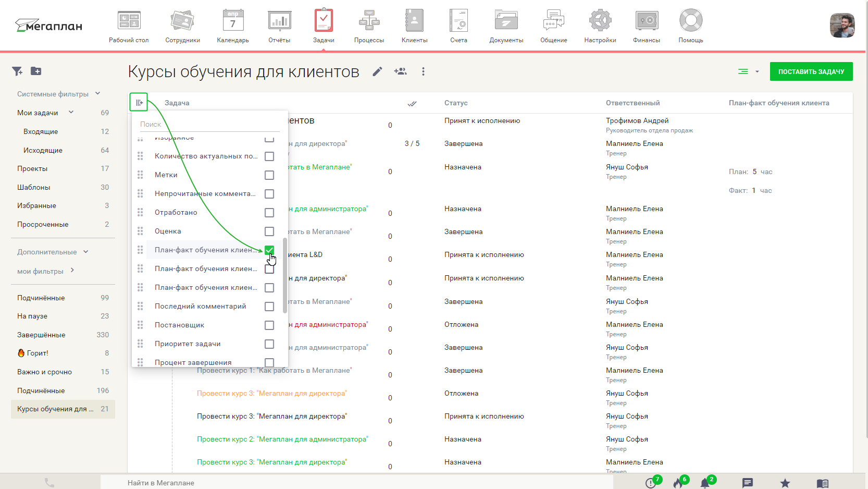
Task: Expand the мои фильтры chevron
Action: tap(72, 270)
